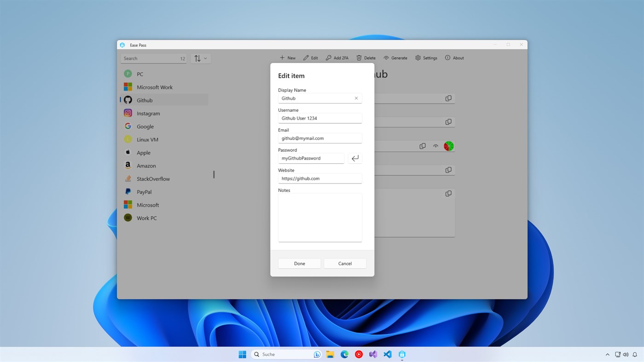Copy the email with its copy icon
This screenshot has width=644, height=362.
pyautogui.click(x=448, y=121)
